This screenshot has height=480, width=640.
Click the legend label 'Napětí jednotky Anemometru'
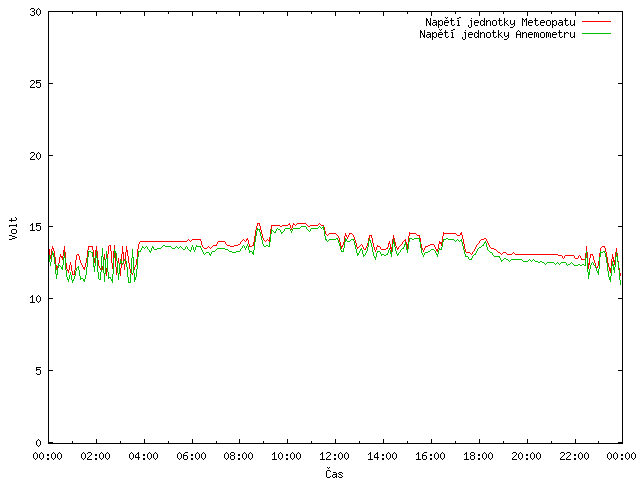click(x=498, y=34)
